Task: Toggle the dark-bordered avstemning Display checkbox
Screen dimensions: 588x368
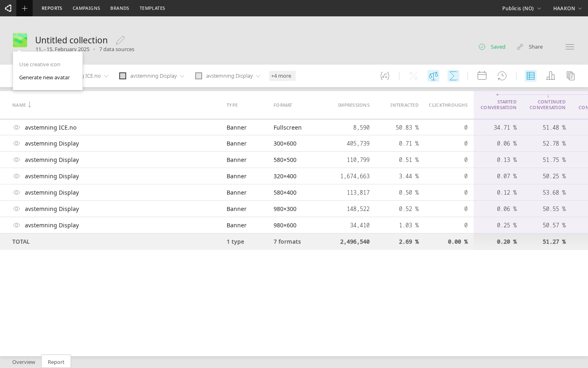Action: click(x=122, y=76)
